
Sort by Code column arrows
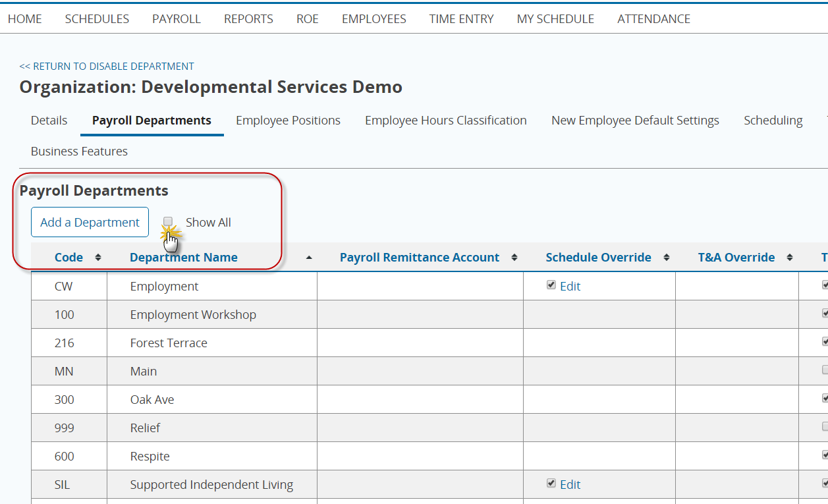(x=98, y=258)
